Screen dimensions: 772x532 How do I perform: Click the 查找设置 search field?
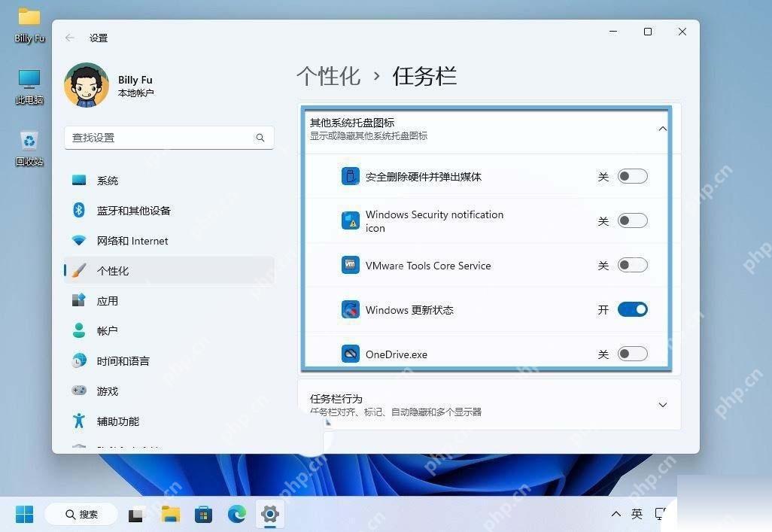pyautogui.click(x=169, y=138)
